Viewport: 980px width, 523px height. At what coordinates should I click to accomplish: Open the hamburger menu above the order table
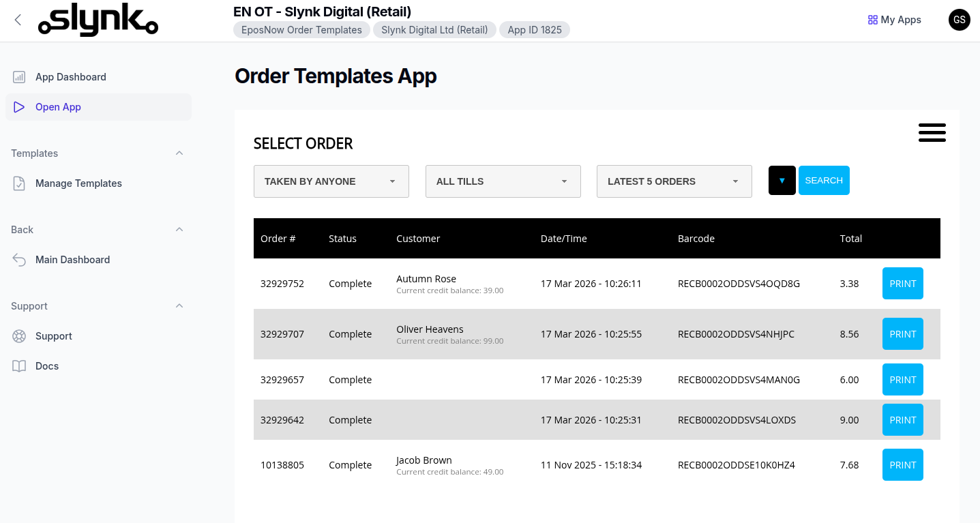tap(932, 132)
